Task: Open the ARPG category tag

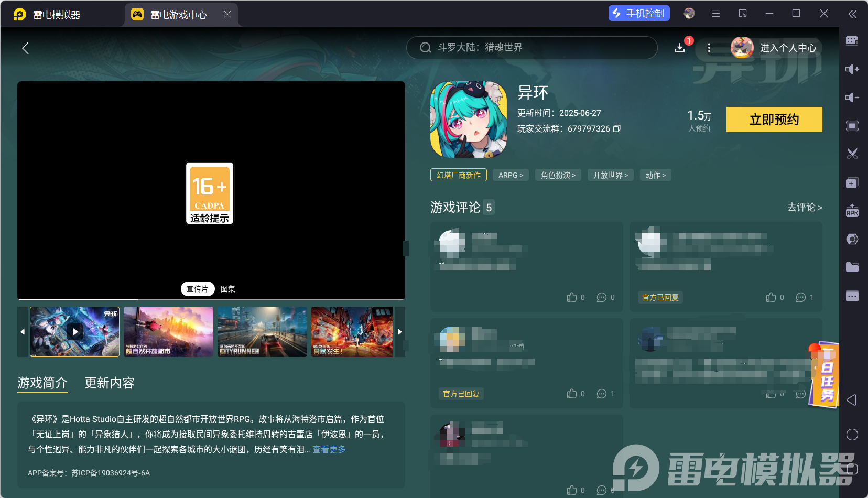Action: point(511,175)
